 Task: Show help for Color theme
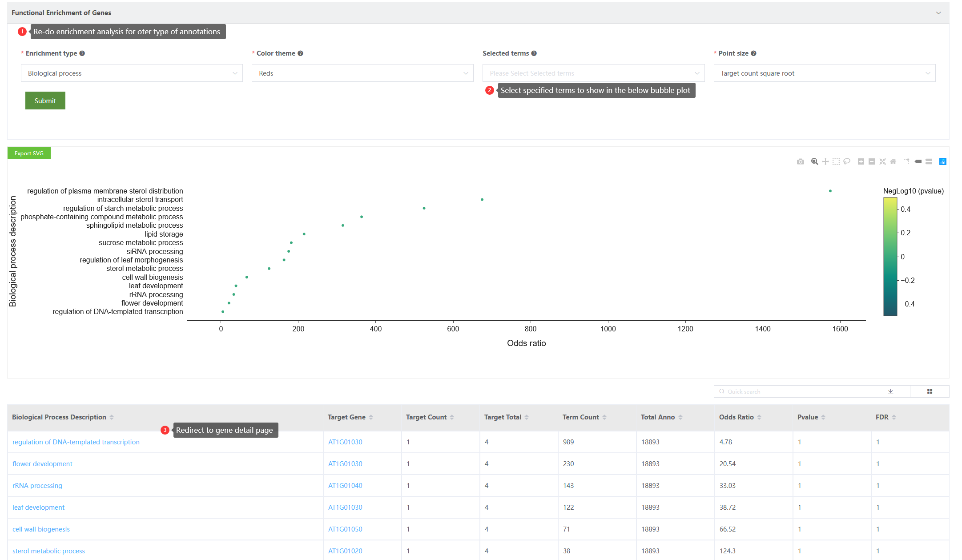point(301,53)
